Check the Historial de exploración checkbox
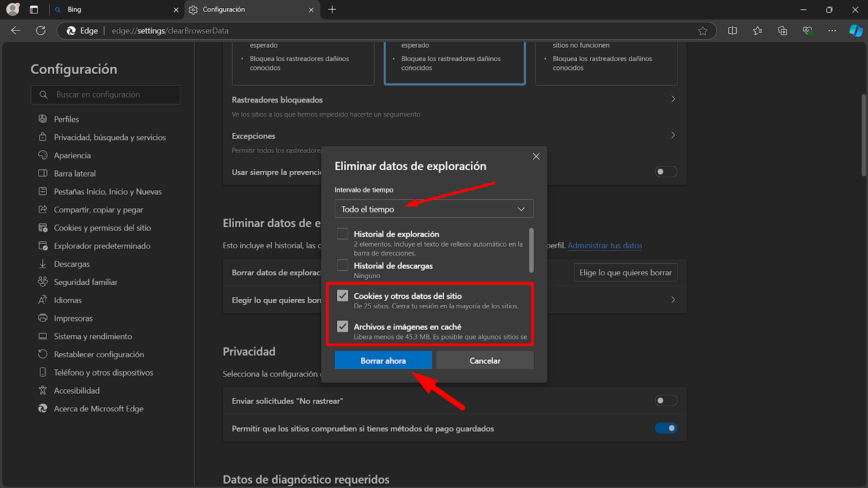 tap(342, 234)
